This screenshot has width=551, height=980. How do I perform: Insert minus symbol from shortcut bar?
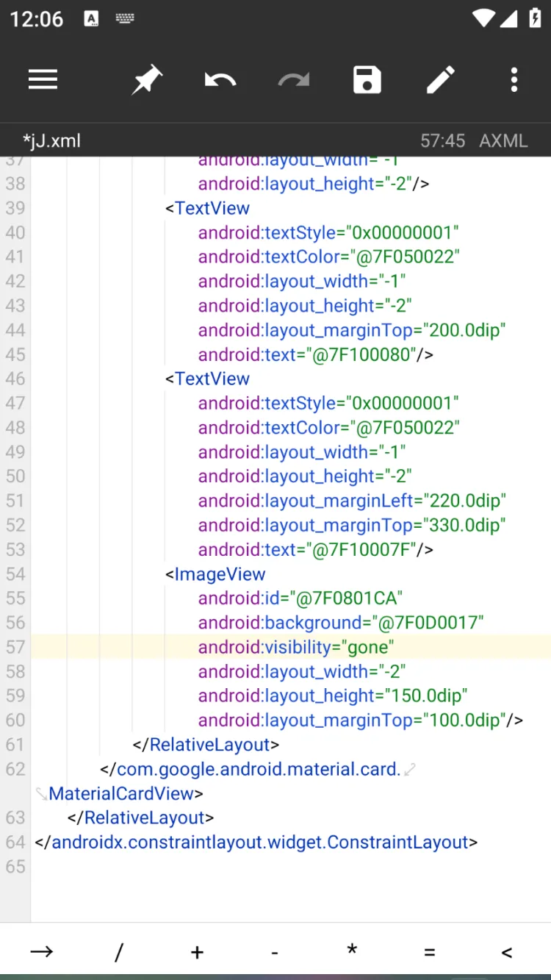tap(274, 952)
